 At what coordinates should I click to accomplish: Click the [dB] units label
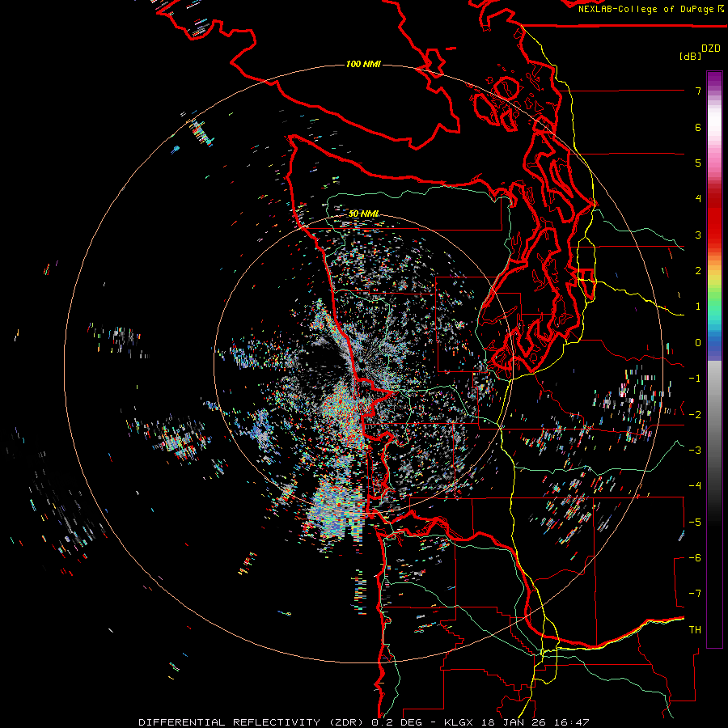(691, 56)
